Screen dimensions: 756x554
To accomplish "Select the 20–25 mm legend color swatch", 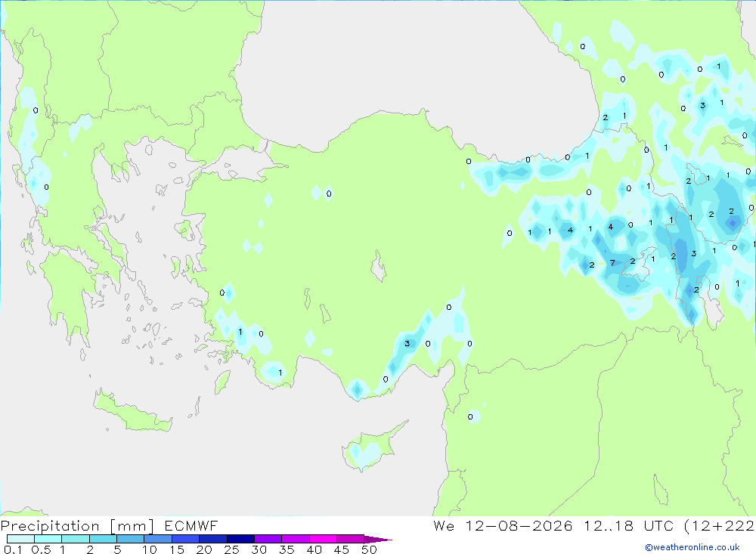I will pyautogui.click(x=213, y=539).
